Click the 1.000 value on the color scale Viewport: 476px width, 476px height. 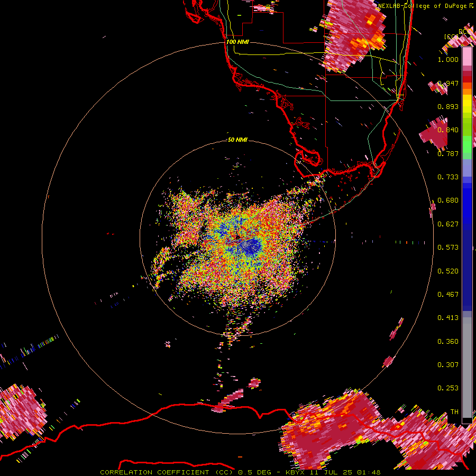448,59
